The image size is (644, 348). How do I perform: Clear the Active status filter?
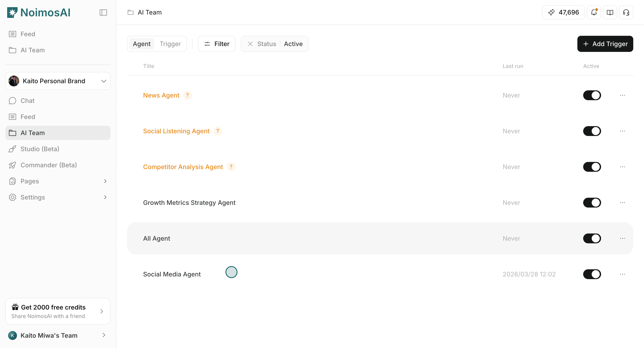click(250, 44)
